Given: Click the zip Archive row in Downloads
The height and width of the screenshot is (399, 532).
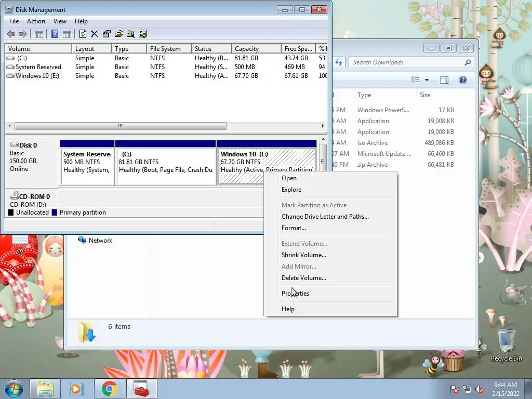Looking at the screenshot, I should click(394, 165).
